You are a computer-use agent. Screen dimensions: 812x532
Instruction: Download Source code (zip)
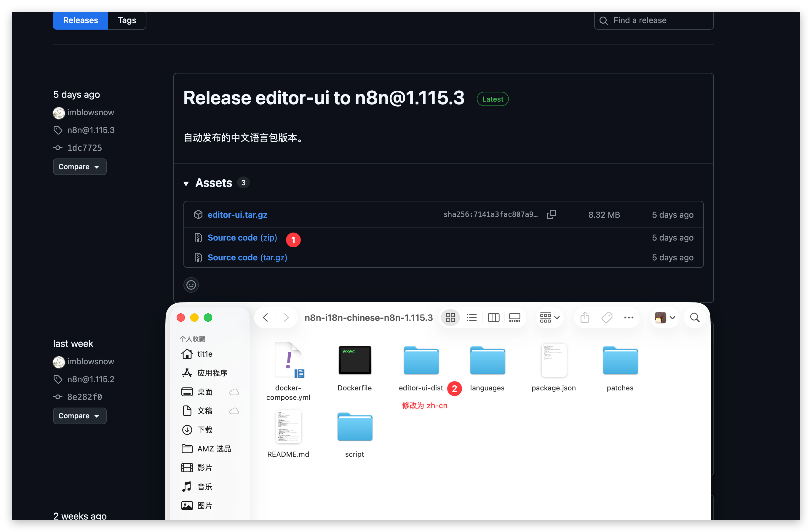(242, 238)
